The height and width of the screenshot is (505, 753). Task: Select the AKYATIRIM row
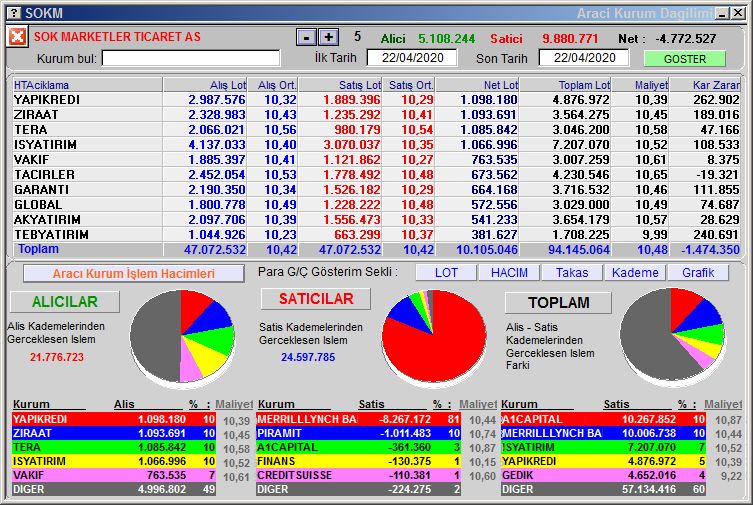[x=376, y=219]
